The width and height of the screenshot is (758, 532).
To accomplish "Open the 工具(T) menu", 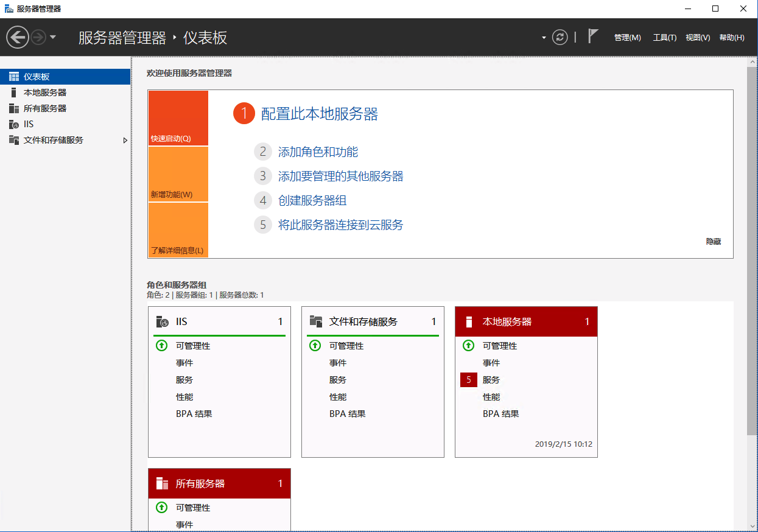I will (665, 38).
